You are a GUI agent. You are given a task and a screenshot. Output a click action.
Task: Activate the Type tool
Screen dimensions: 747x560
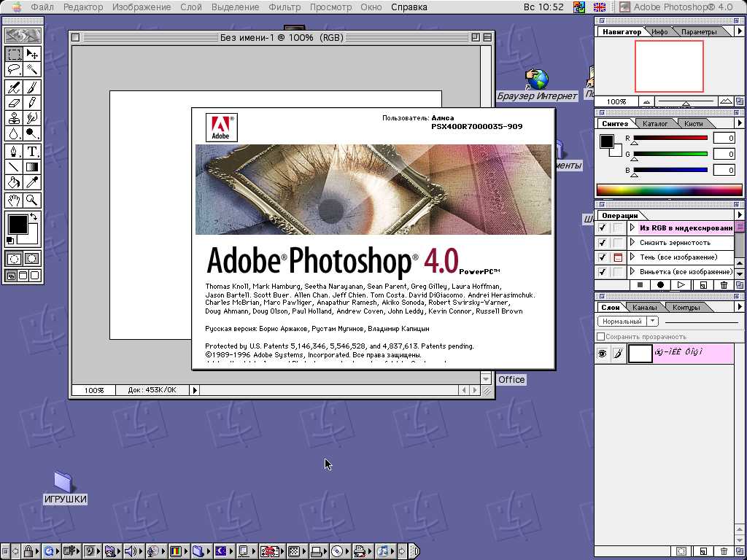[x=32, y=152]
